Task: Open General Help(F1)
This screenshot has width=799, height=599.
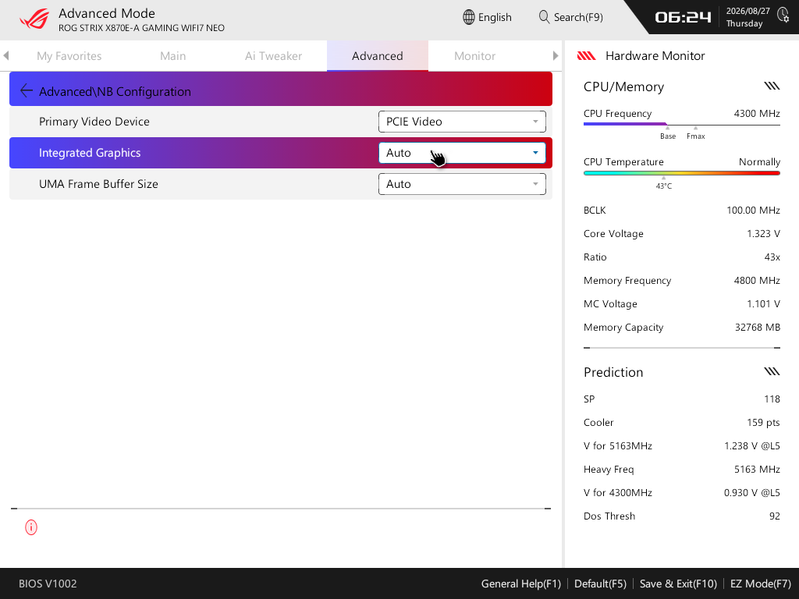Action: (x=521, y=584)
